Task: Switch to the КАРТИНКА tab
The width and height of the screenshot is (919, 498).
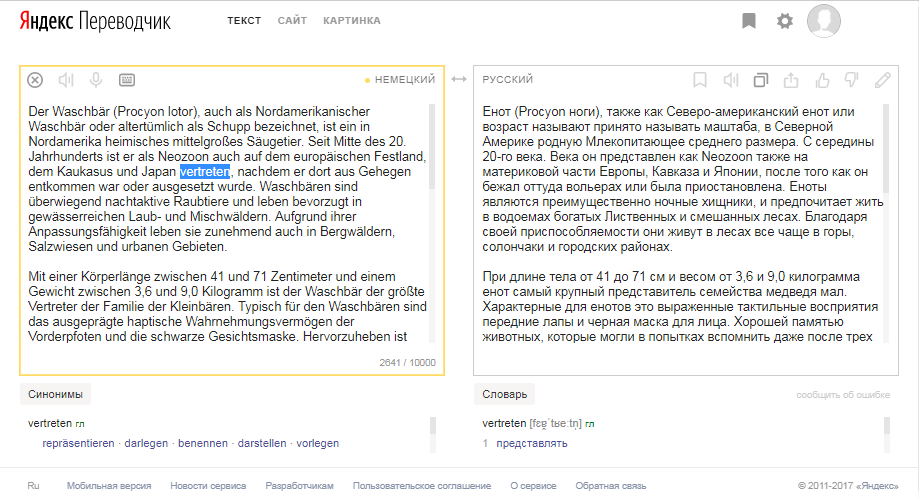Action: pos(352,21)
